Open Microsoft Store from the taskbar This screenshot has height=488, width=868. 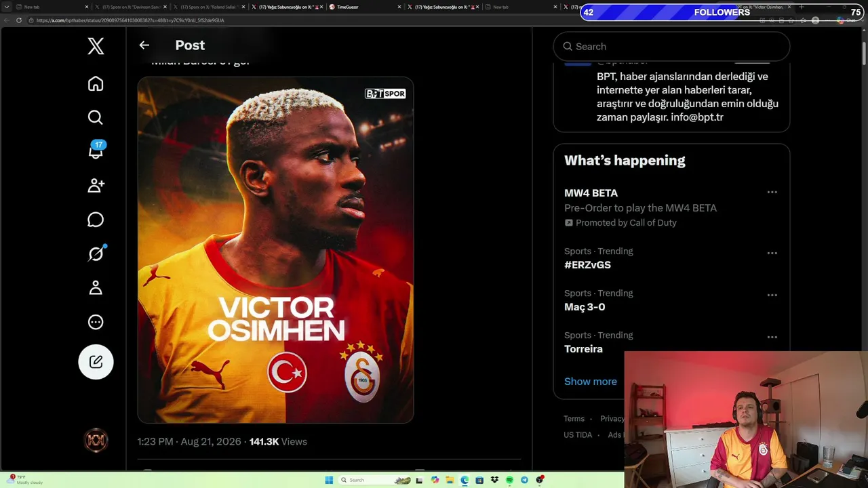tap(479, 480)
